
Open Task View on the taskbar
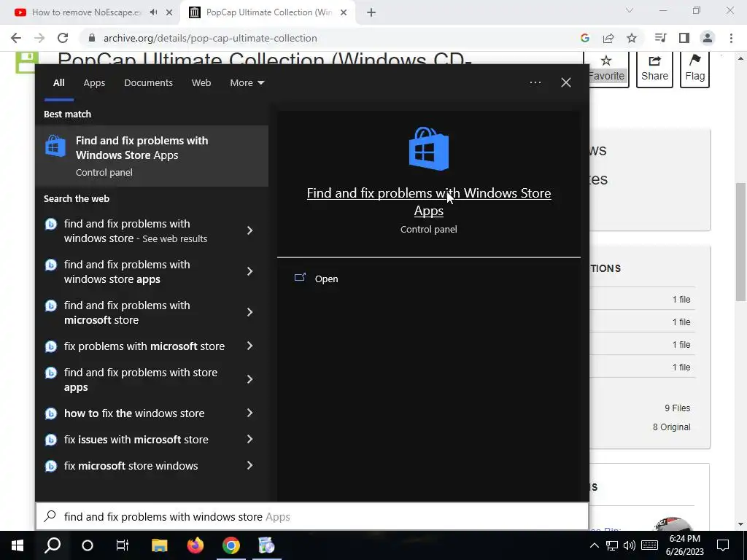click(x=123, y=545)
